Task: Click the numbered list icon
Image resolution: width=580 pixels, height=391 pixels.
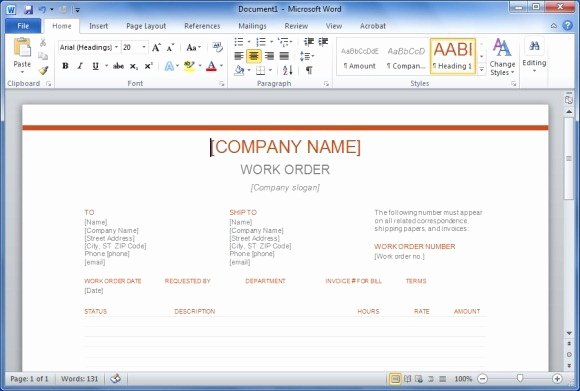Action: (261, 42)
